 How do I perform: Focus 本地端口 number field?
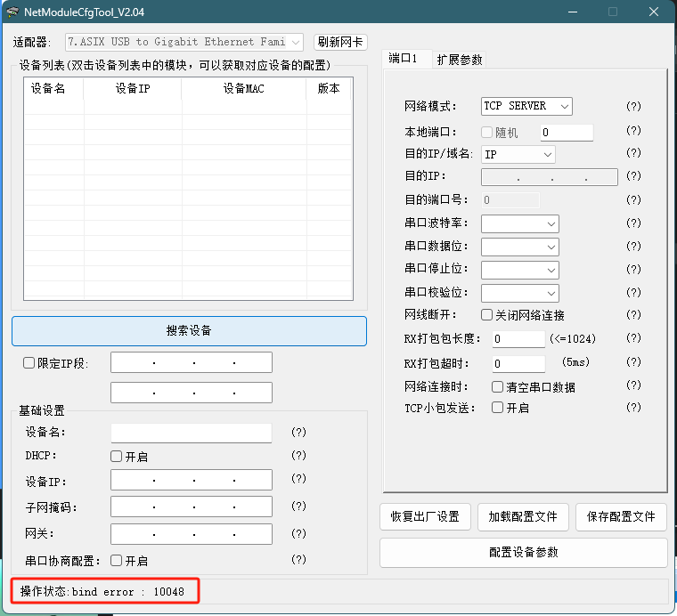(x=567, y=132)
